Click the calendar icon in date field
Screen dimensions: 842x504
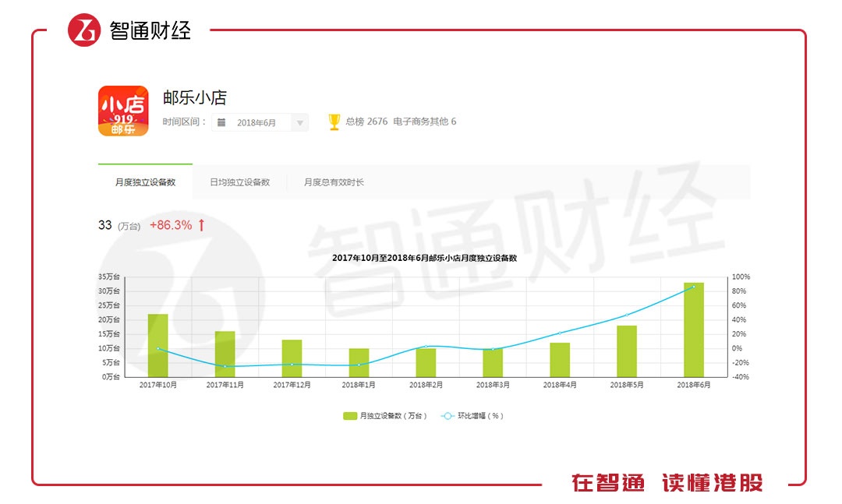click(x=221, y=122)
